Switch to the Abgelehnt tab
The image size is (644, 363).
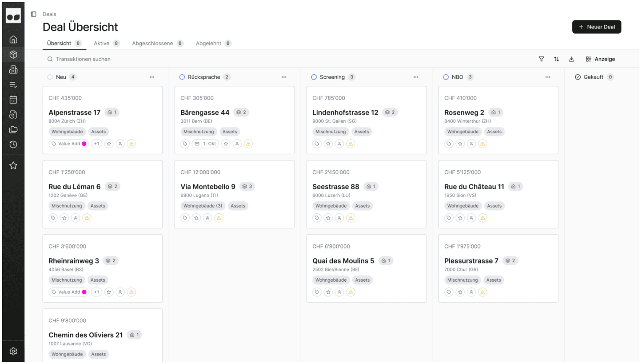(x=213, y=44)
